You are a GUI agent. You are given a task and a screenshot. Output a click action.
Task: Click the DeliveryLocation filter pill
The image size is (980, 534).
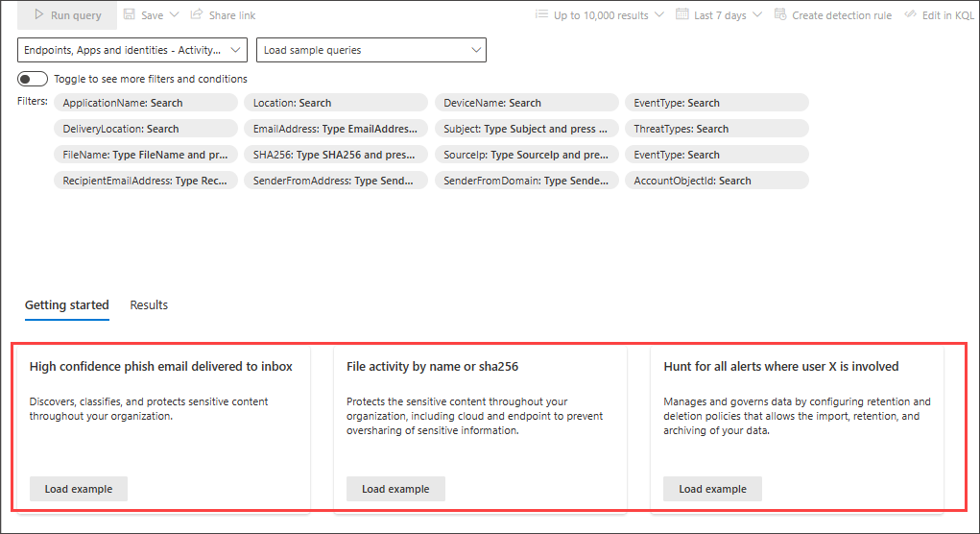pyautogui.click(x=146, y=129)
